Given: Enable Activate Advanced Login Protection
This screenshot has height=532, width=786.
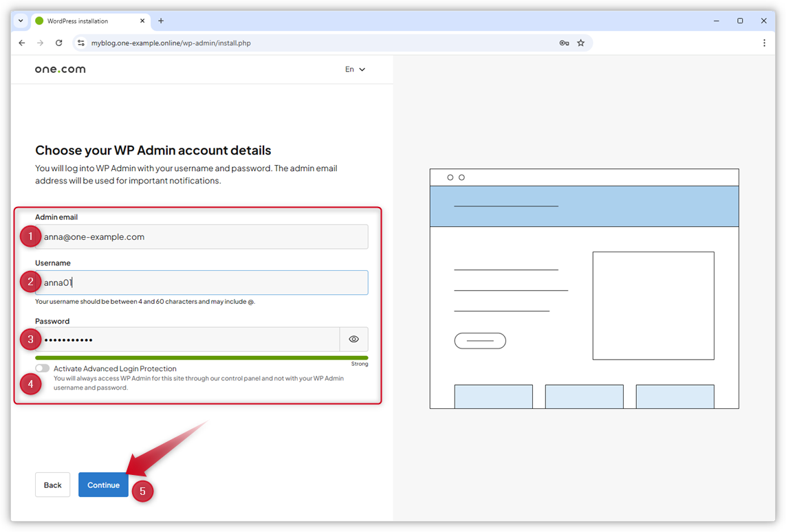Looking at the screenshot, I should click(x=42, y=368).
